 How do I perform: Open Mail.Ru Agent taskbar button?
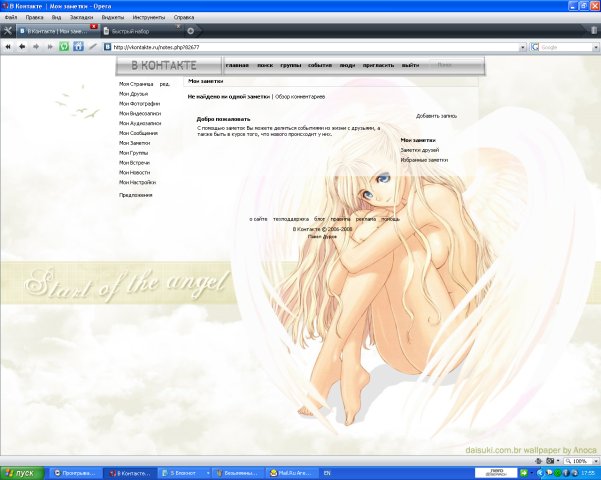[292, 473]
